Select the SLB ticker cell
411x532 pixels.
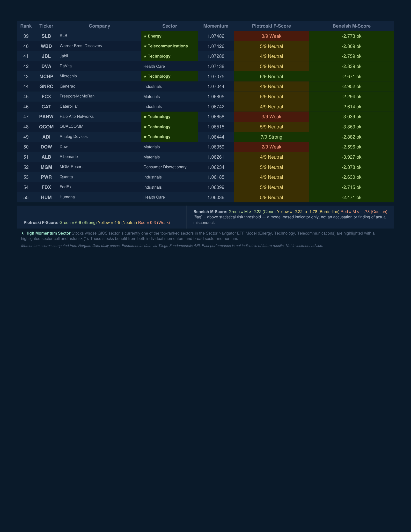[x=46, y=36]
